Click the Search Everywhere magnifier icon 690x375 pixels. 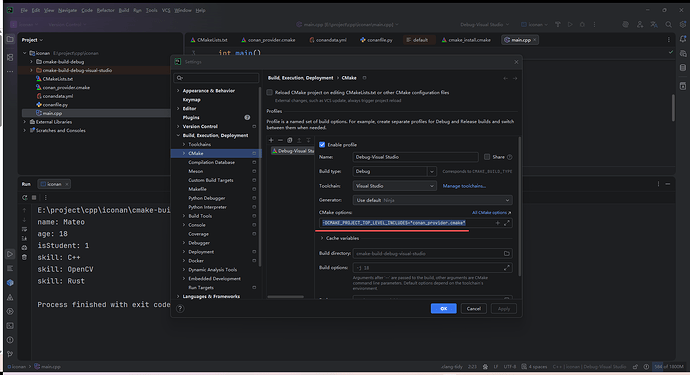tap(668, 25)
